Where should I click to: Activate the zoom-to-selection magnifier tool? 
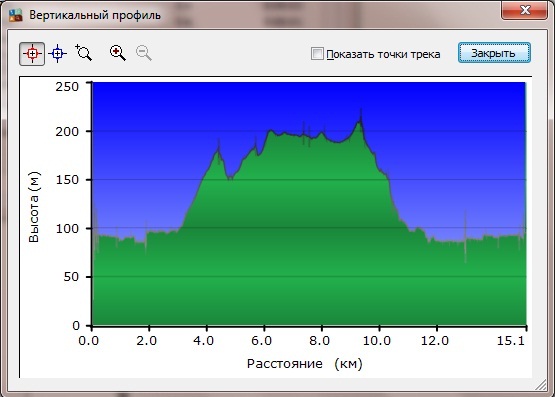pos(84,53)
